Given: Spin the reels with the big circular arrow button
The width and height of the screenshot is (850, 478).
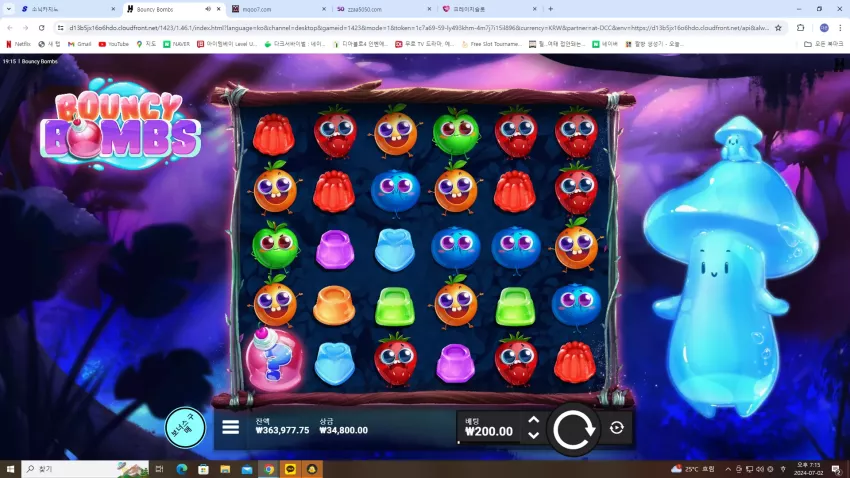Looking at the screenshot, I should click(x=572, y=430).
